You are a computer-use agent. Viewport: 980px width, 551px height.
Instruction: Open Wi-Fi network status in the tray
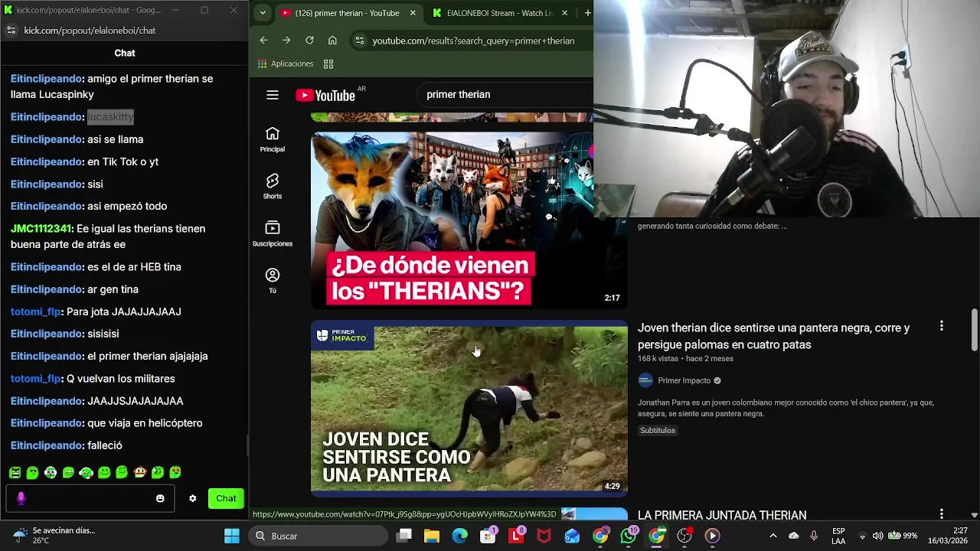[862, 536]
